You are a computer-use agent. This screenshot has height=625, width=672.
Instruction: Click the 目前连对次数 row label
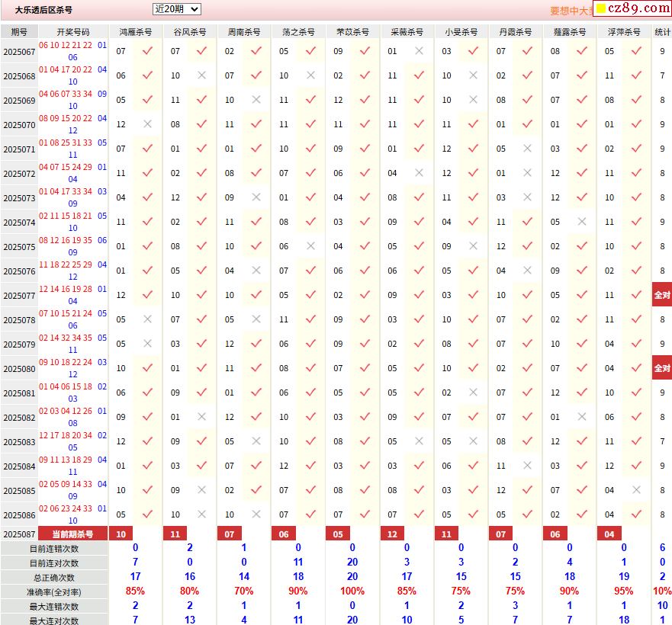54,563
